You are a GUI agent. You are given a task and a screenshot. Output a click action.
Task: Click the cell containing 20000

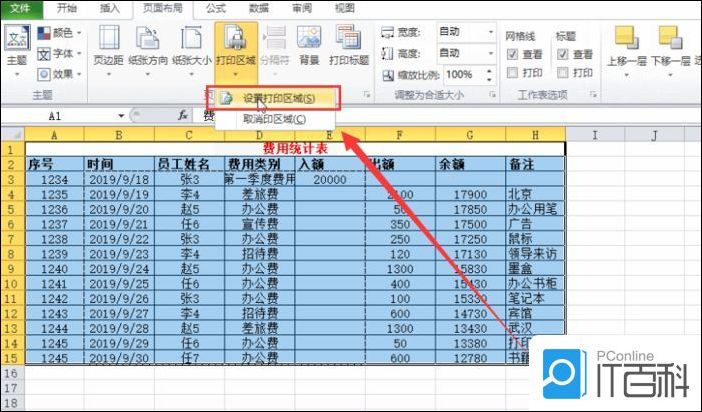pyautogui.click(x=330, y=180)
